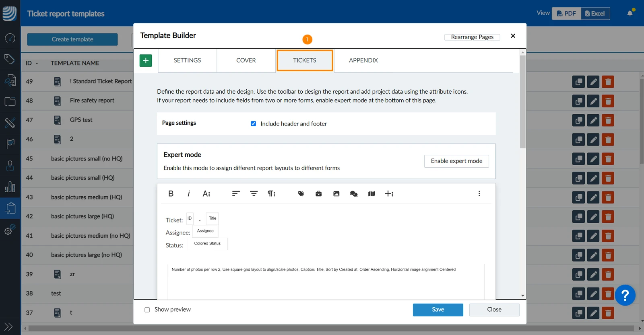Click the blue Save button
The height and width of the screenshot is (335, 644).
tap(438, 310)
